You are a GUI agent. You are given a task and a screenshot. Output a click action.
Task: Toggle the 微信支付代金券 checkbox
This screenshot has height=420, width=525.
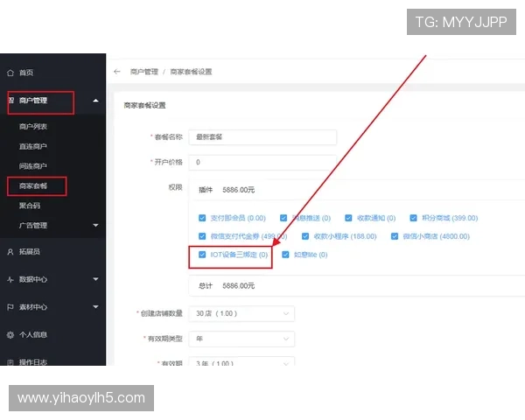click(202, 236)
